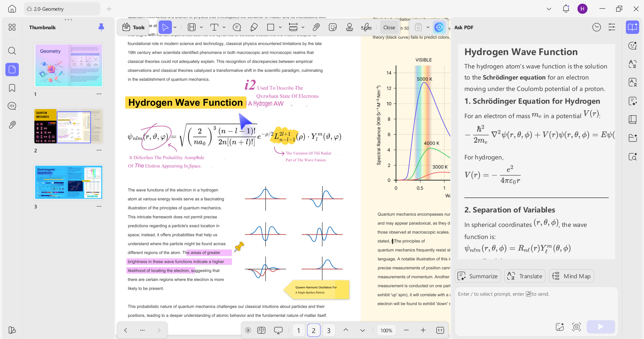Click the Save icon in toolbar

tap(418, 27)
